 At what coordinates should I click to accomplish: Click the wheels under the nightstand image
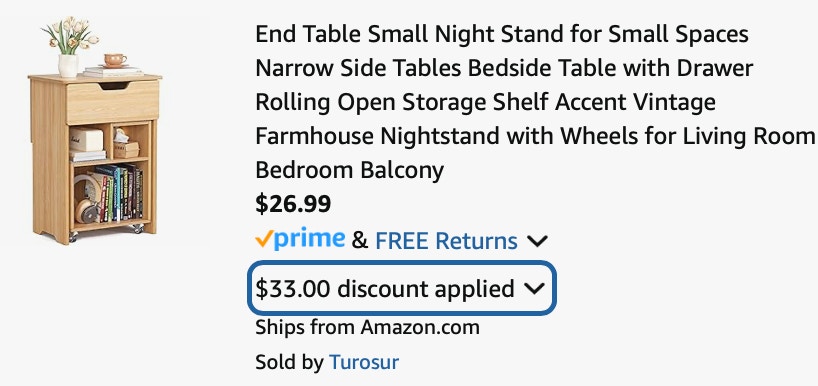pyautogui.click(x=106, y=233)
